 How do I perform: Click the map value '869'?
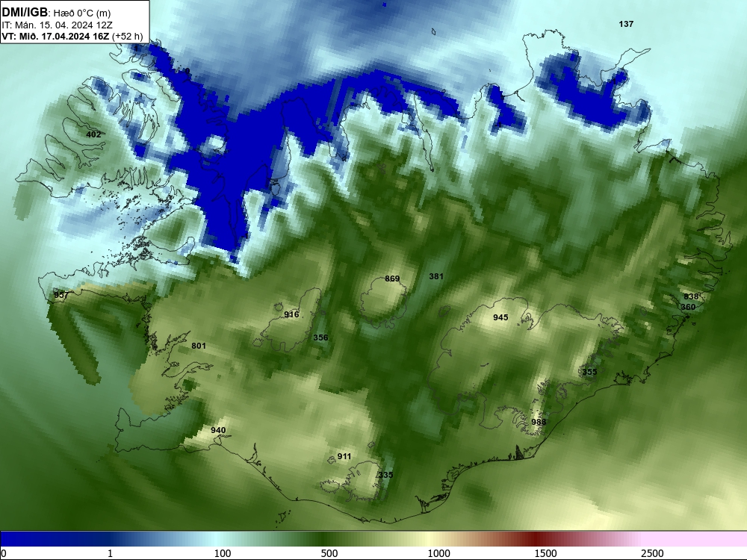(392, 279)
